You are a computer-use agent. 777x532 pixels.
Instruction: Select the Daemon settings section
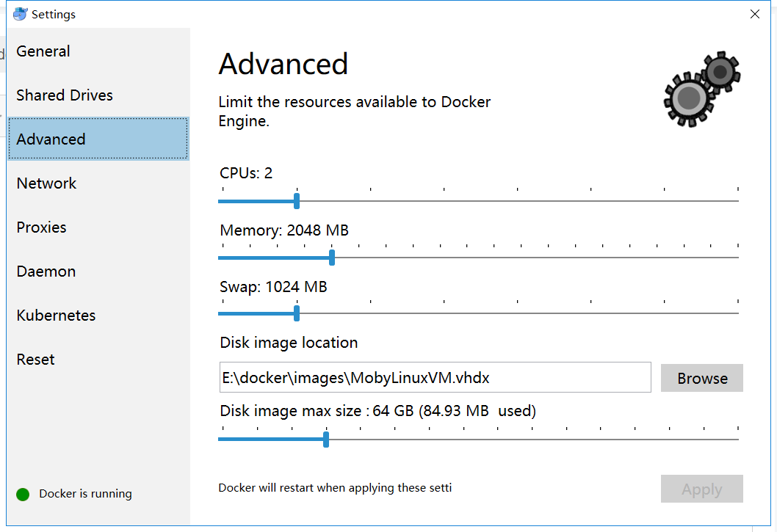46,271
